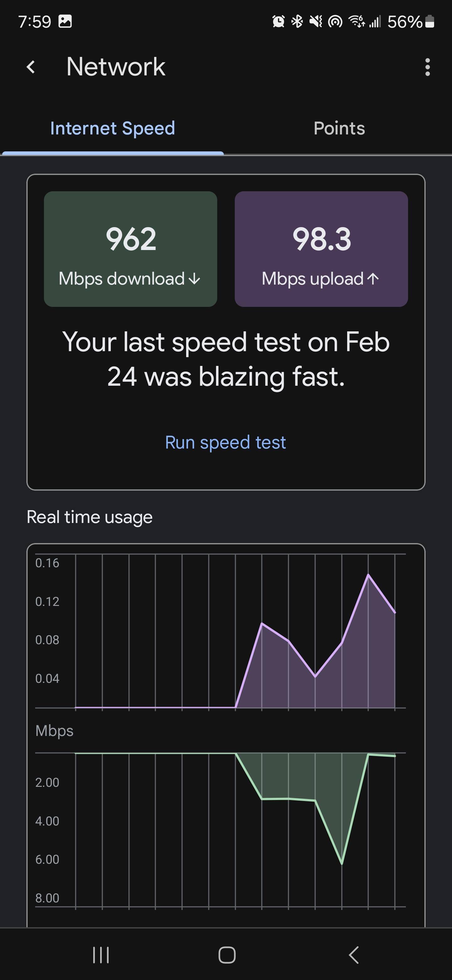Tap the purple upload usage peak
Screen dimensions: 452x980
pyautogui.click(x=368, y=575)
